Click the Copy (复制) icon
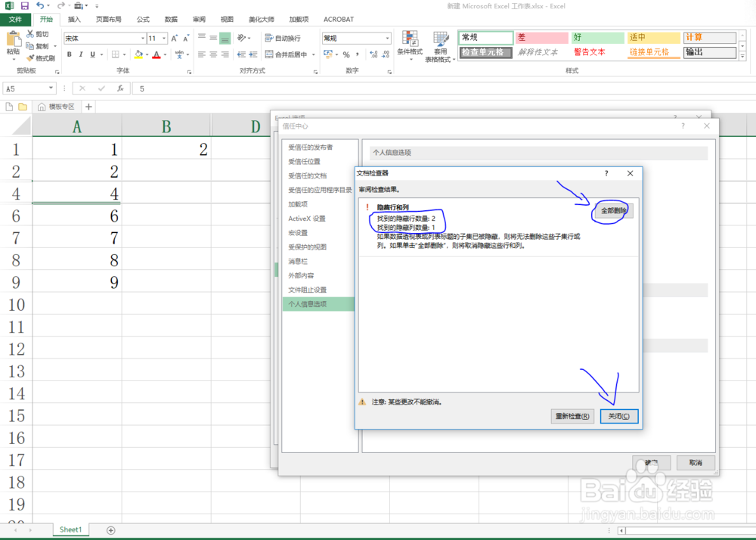 (x=30, y=46)
